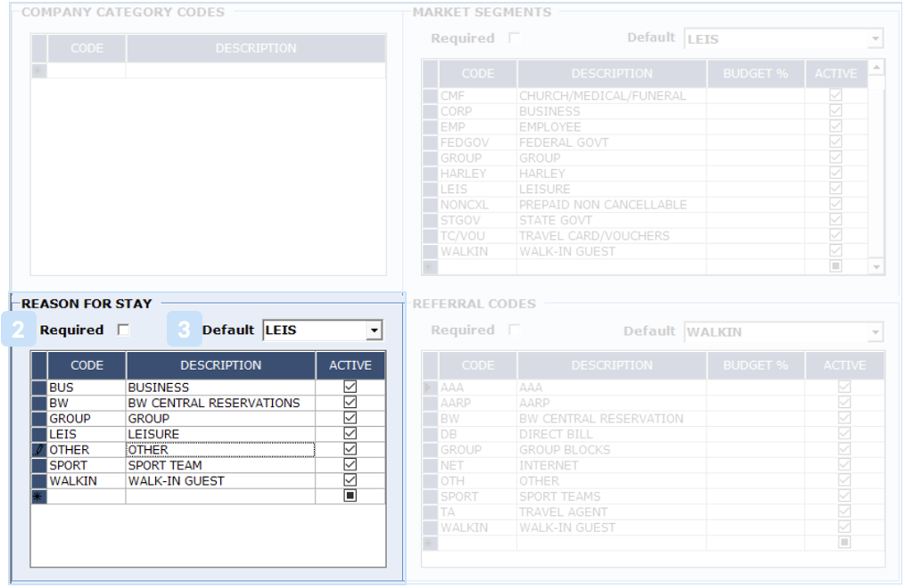Select the row header beside BUS code
The width and height of the screenshot is (905, 588).
pyautogui.click(x=38, y=388)
